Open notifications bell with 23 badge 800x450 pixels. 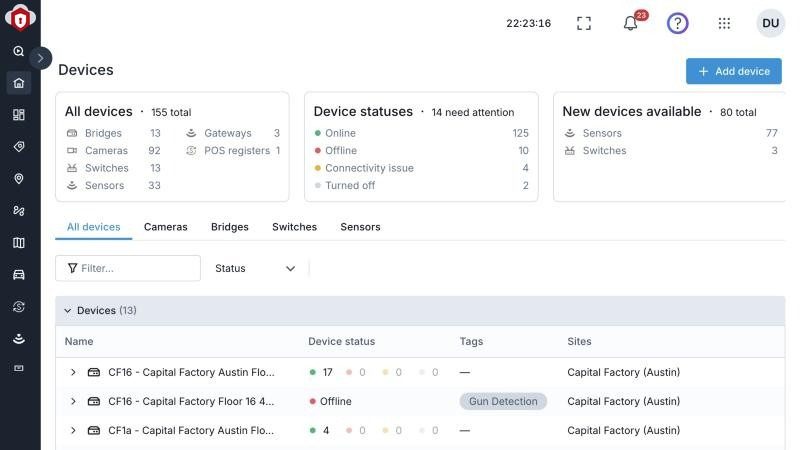point(632,22)
